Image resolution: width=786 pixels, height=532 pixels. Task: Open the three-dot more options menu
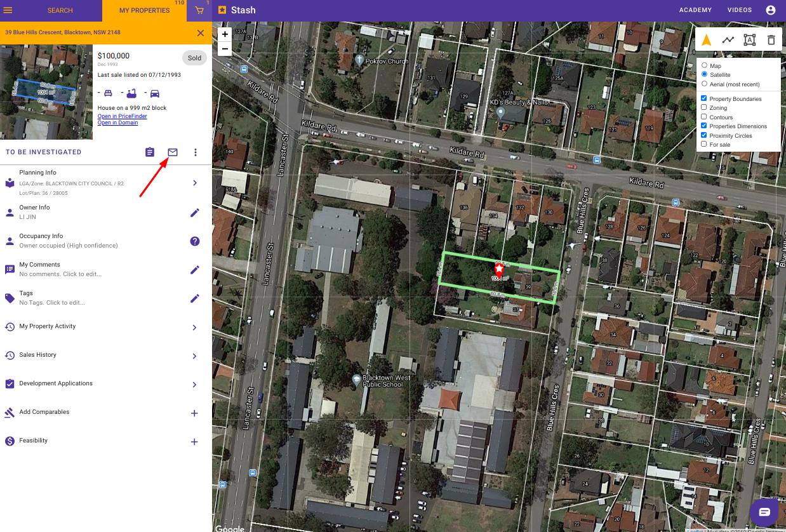[x=196, y=152]
